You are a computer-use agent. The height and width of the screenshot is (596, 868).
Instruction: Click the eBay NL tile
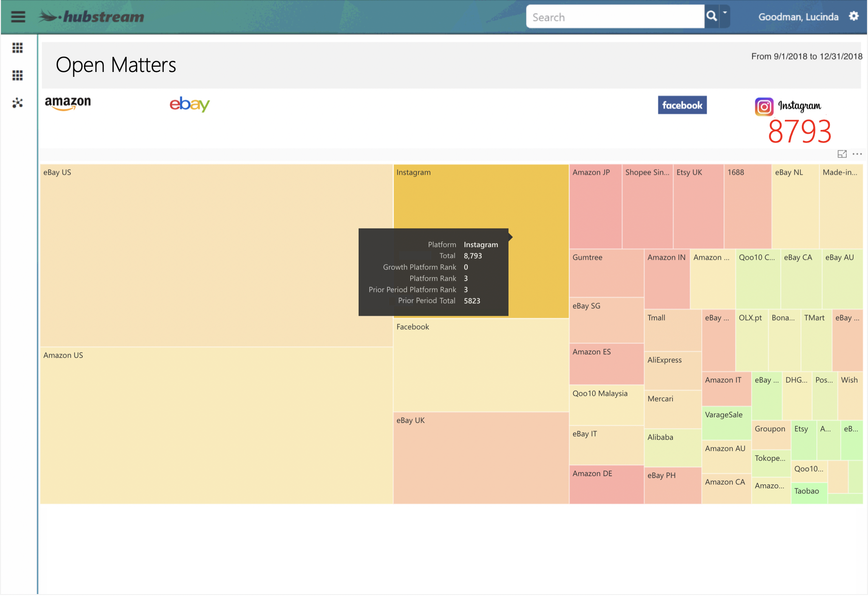point(796,207)
